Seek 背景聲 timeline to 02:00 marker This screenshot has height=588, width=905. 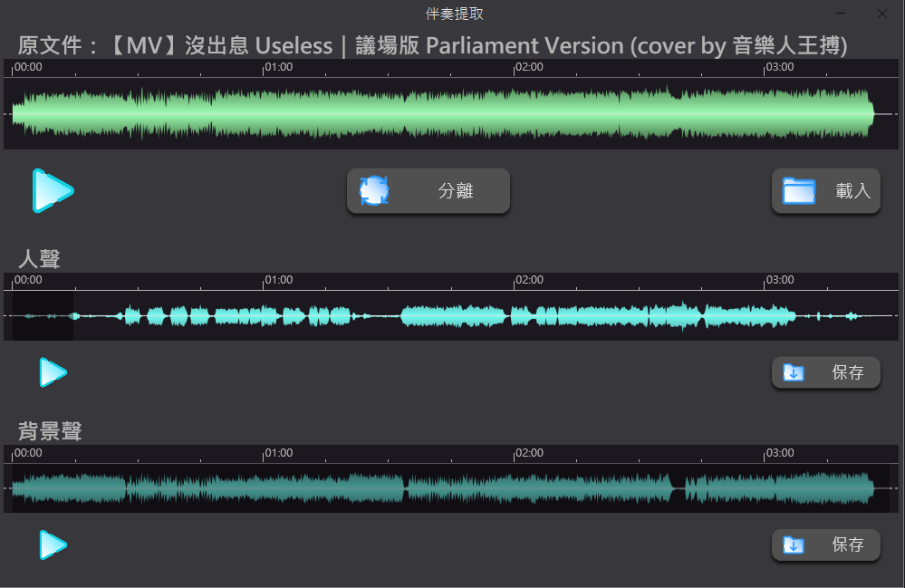point(529,453)
